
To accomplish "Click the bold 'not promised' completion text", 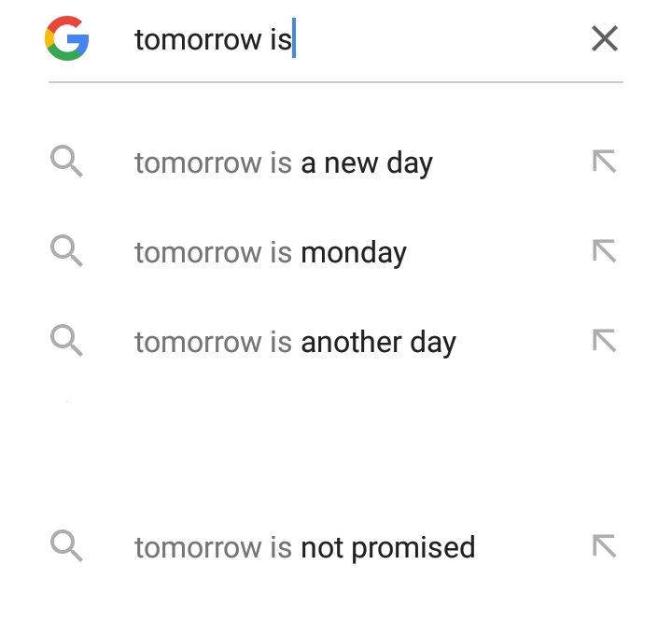I will click(387, 547).
